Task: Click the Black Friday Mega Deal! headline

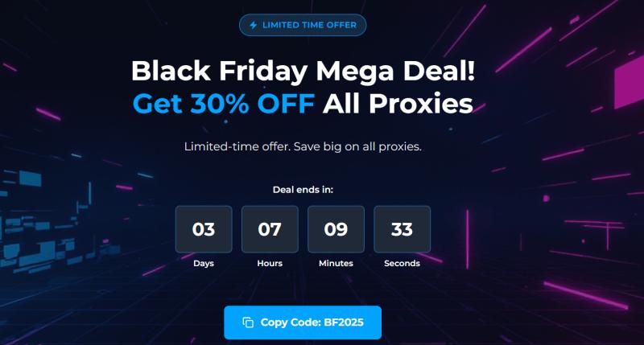Action: tap(303, 71)
